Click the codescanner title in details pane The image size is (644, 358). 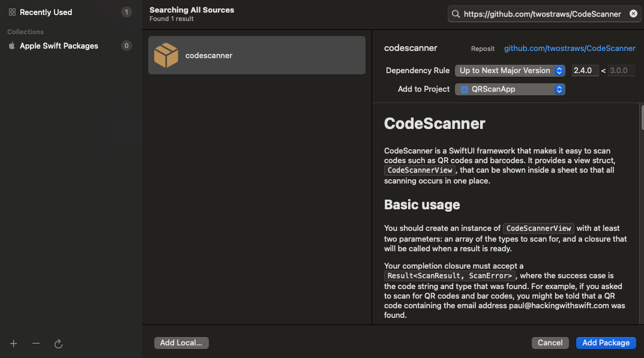411,48
